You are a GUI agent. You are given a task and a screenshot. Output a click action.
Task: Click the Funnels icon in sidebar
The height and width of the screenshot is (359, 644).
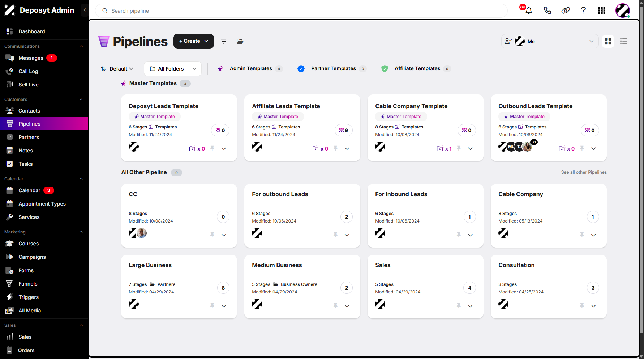point(10,284)
